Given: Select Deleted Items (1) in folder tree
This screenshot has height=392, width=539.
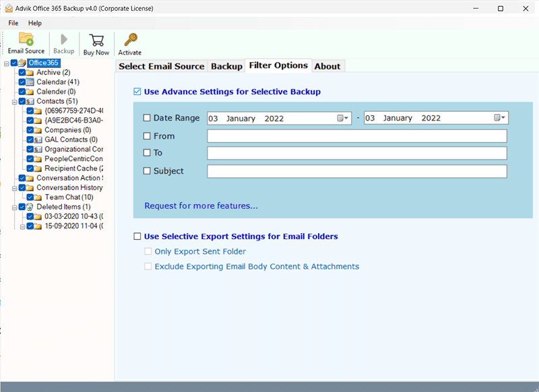Looking at the screenshot, I should (x=63, y=207).
